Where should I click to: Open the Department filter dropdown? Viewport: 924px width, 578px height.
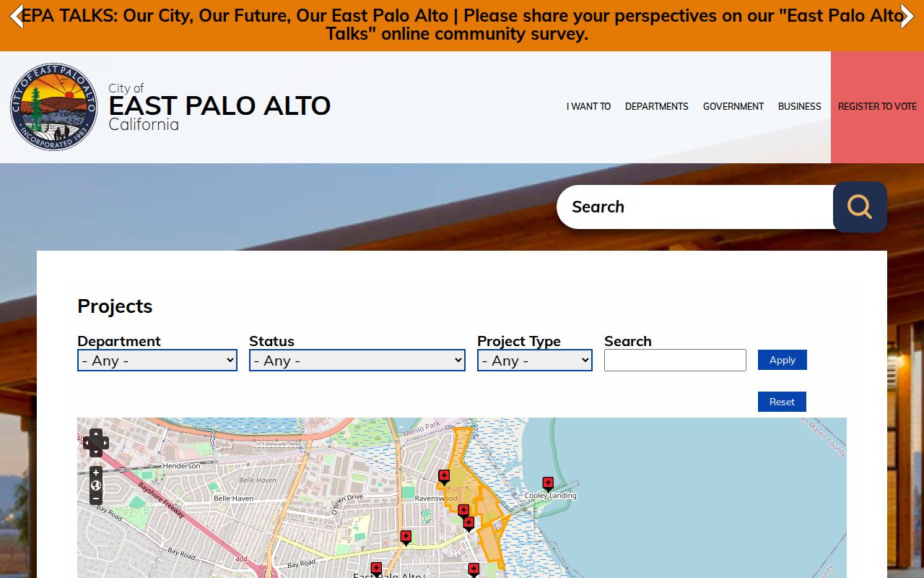tap(157, 360)
